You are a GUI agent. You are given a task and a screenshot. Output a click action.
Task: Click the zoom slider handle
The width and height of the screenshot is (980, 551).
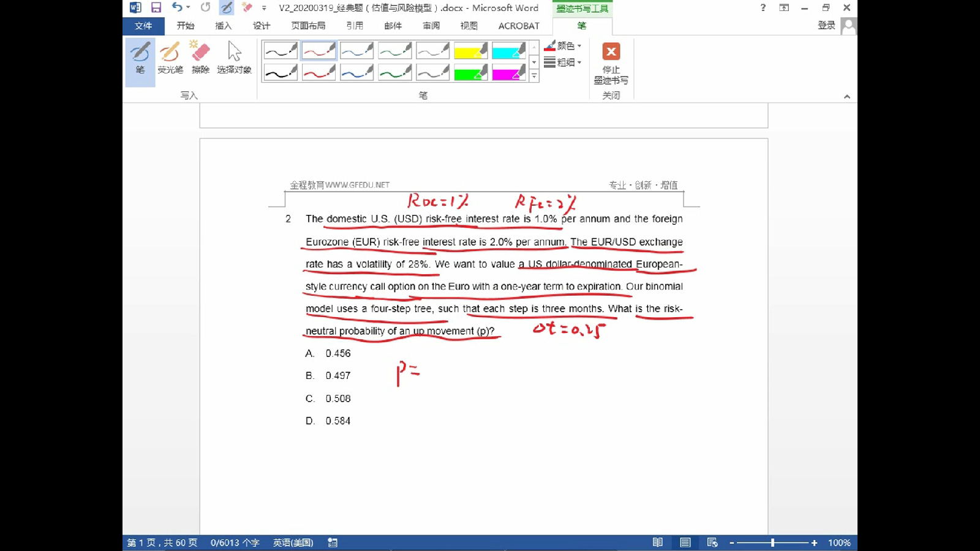point(772,542)
